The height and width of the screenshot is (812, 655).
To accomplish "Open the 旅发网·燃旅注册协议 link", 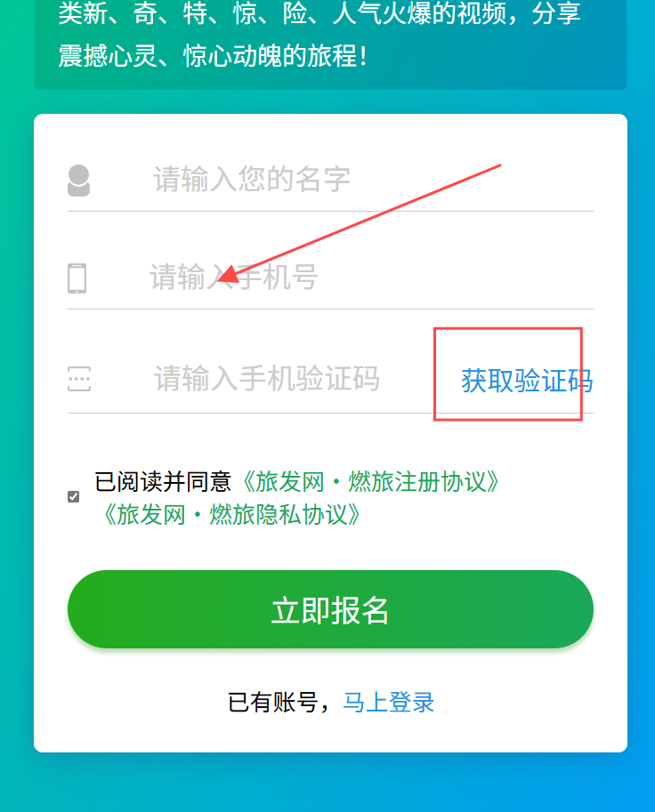I will (371, 482).
